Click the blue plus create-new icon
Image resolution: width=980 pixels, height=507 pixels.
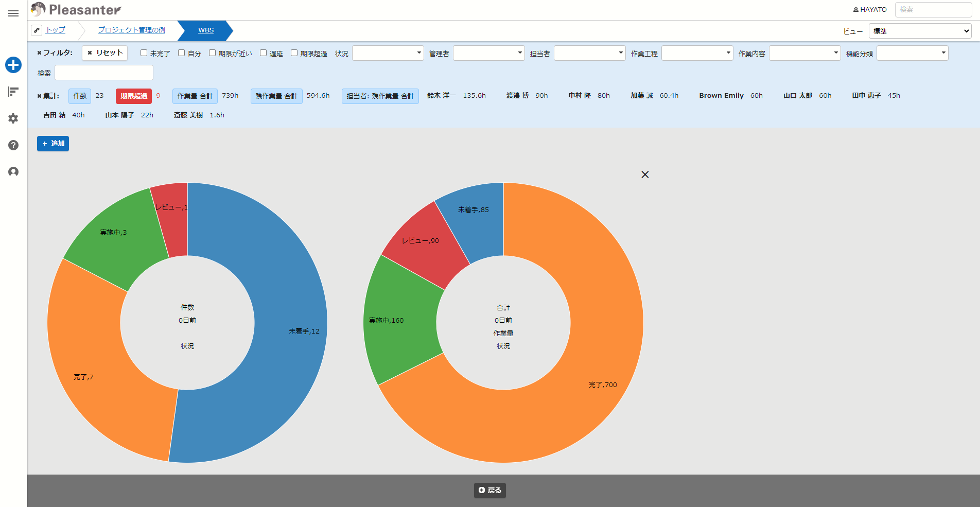13,65
